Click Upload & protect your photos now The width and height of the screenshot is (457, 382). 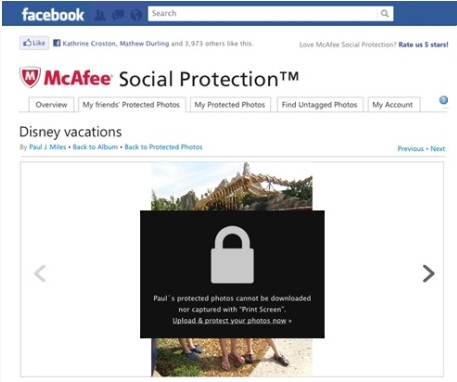(229, 321)
